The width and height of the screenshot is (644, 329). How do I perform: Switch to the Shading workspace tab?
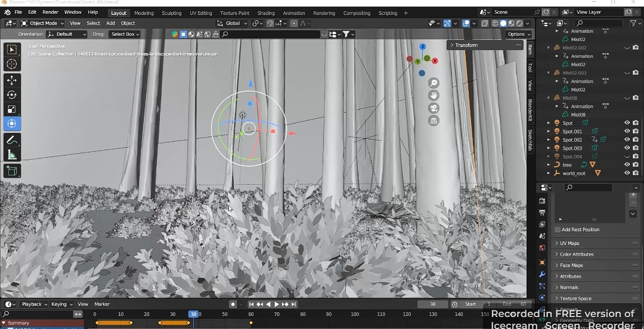(x=266, y=13)
